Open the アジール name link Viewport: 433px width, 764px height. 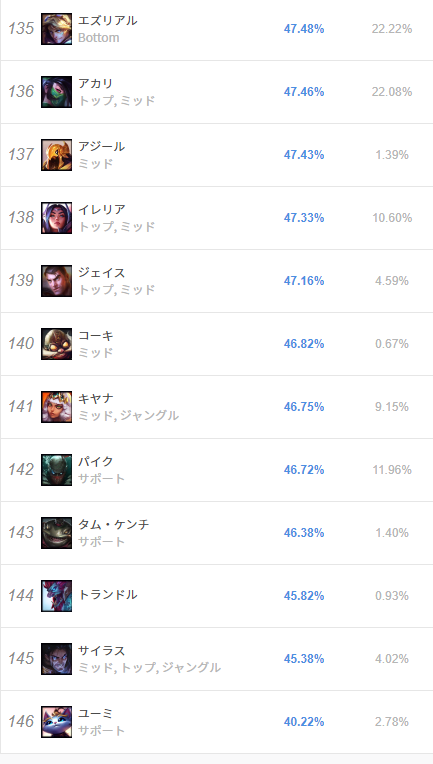point(102,147)
